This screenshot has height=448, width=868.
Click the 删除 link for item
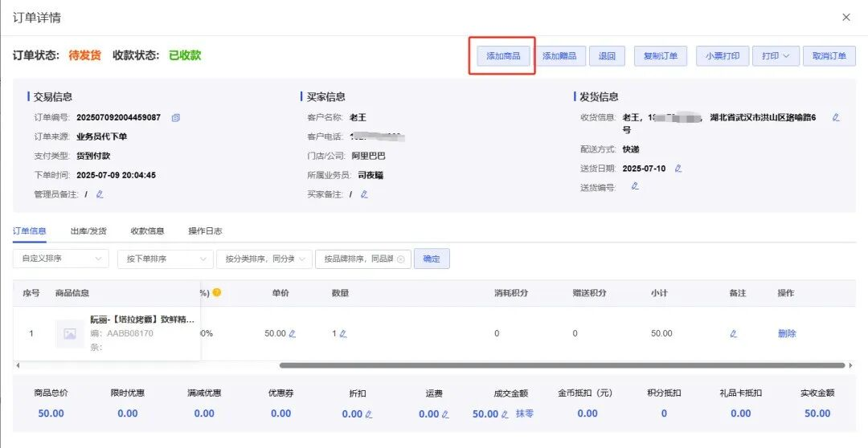click(x=787, y=333)
